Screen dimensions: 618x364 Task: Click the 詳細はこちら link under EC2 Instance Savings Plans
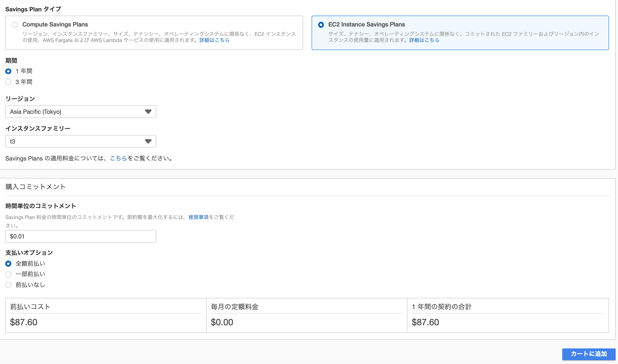(424, 40)
